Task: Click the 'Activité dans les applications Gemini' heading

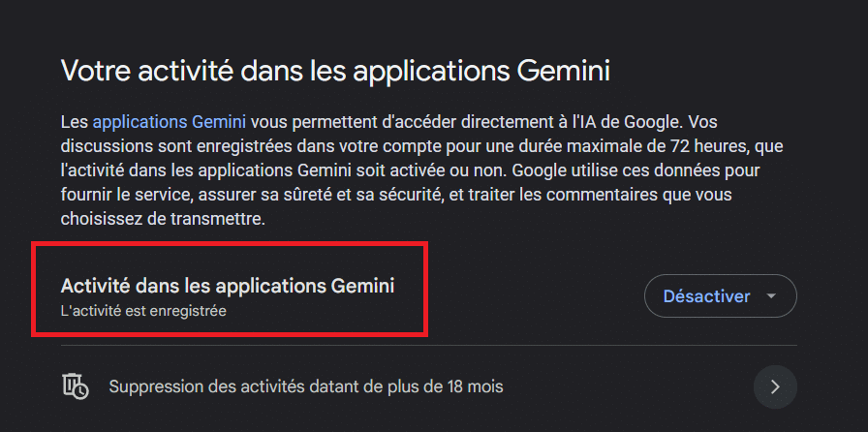Action: [228, 286]
